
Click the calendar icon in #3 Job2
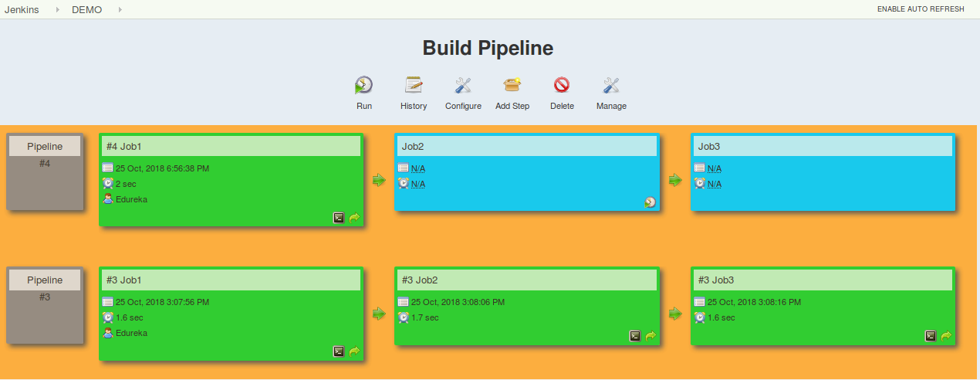[404, 302]
